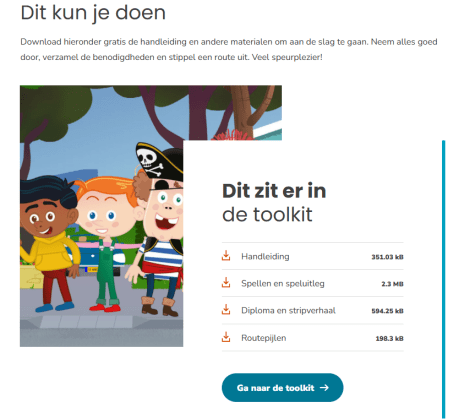This screenshot has height=419, width=475.
Task: Open the Handleiding download link
Action: coord(265,256)
